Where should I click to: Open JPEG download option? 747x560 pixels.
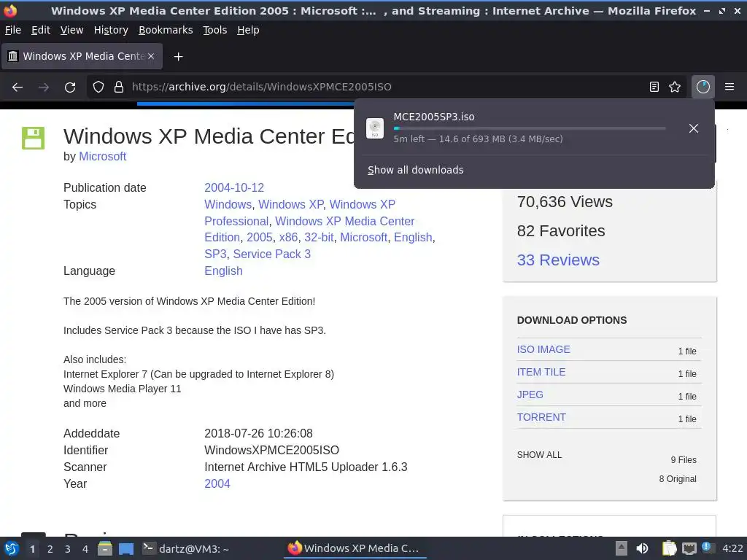click(530, 394)
